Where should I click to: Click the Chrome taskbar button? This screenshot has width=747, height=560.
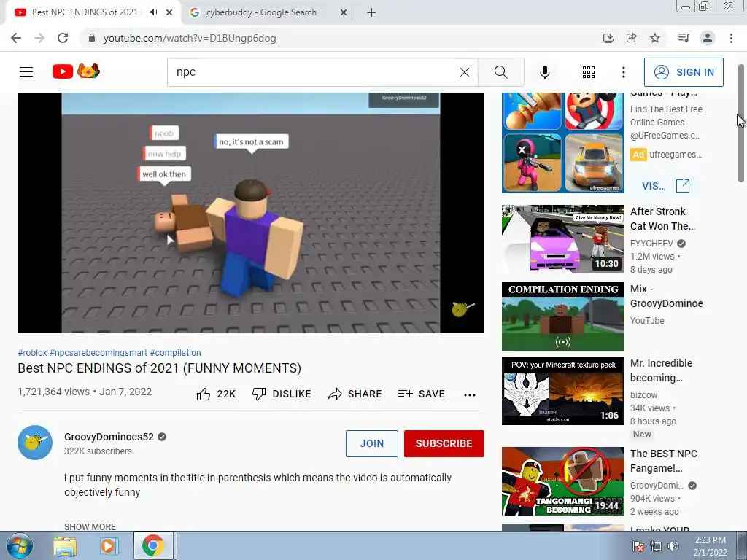click(153, 545)
